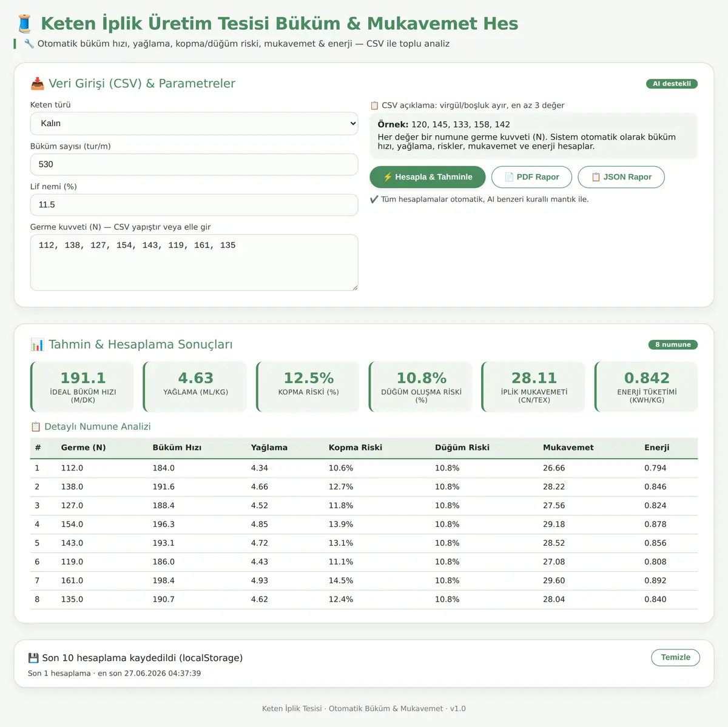Click the thread spool logo icon
Screen dimensions: 728x727
coord(25,24)
